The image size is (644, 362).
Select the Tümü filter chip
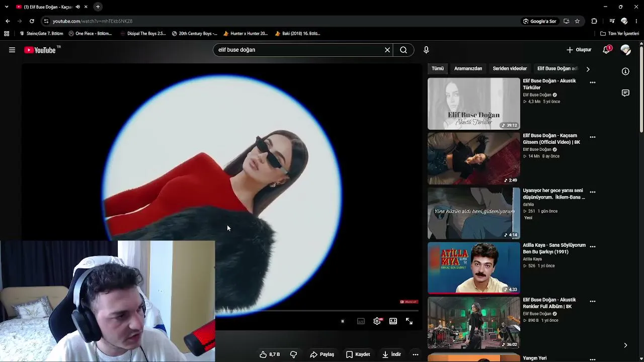click(x=438, y=68)
